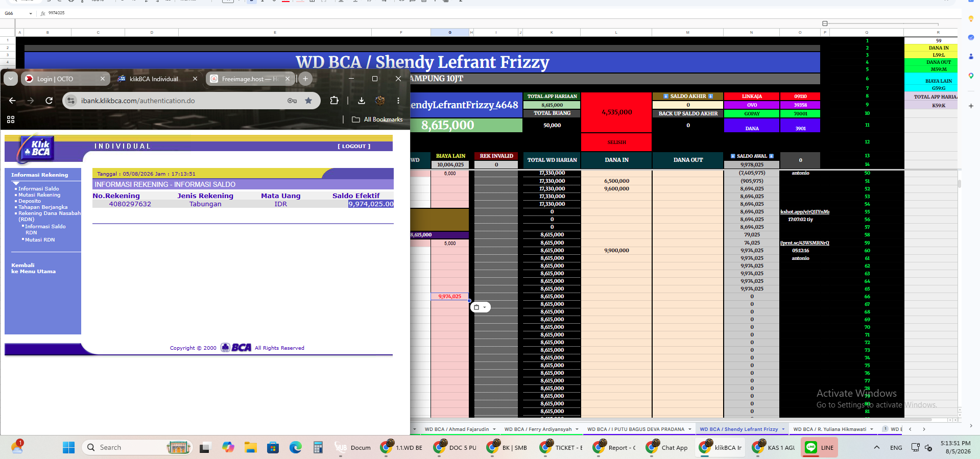Open Tahapan Berjangka in the sidebar
Viewport: 980px width, 459px height.
43,207
